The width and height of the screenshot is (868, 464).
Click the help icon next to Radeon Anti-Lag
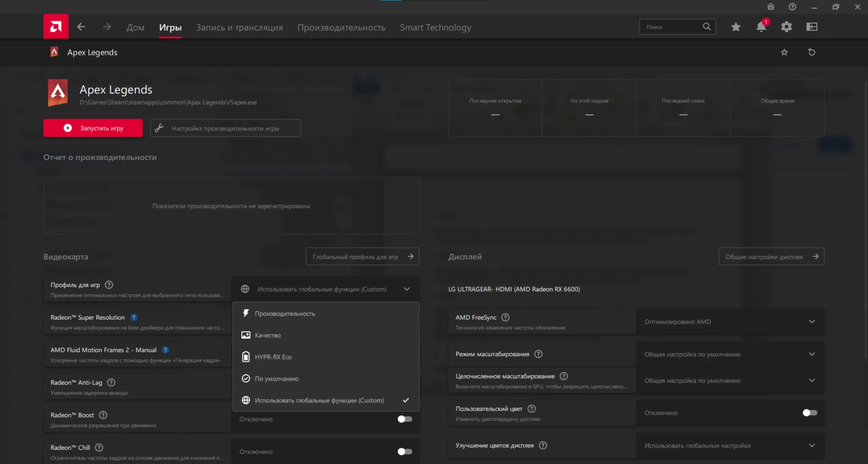111,382
